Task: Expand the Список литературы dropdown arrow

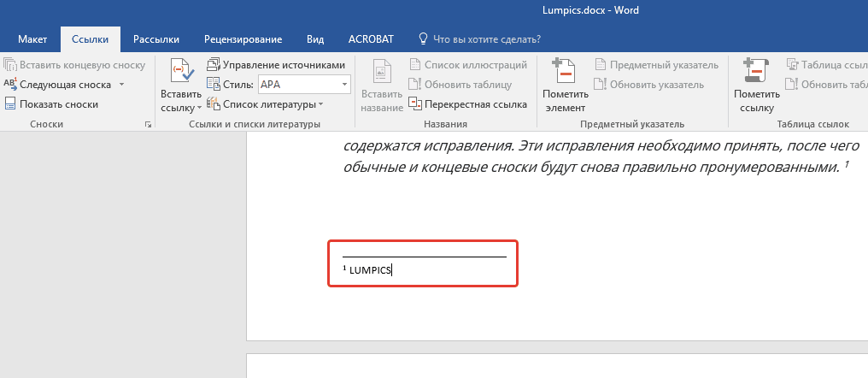Action: coord(320,104)
